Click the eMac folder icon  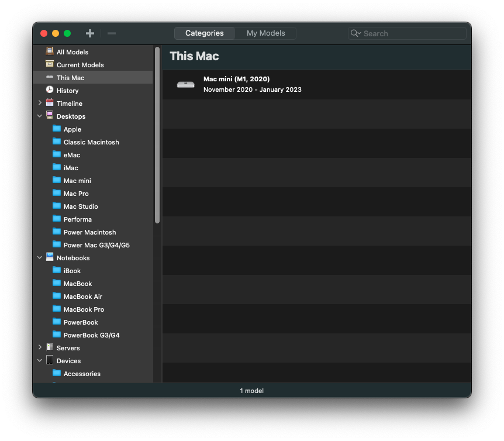pyautogui.click(x=57, y=154)
